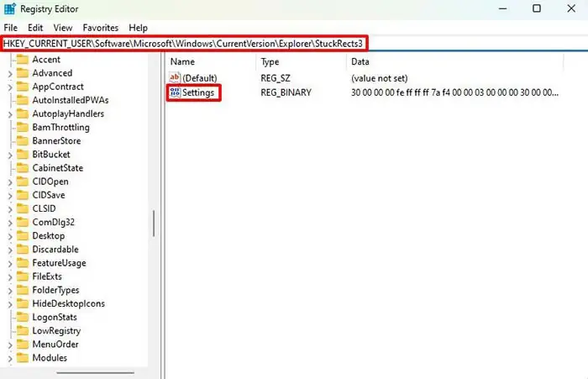The width and height of the screenshot is (588, 379).
Task: Expand the AppContract key
Action: coord(10,87)
